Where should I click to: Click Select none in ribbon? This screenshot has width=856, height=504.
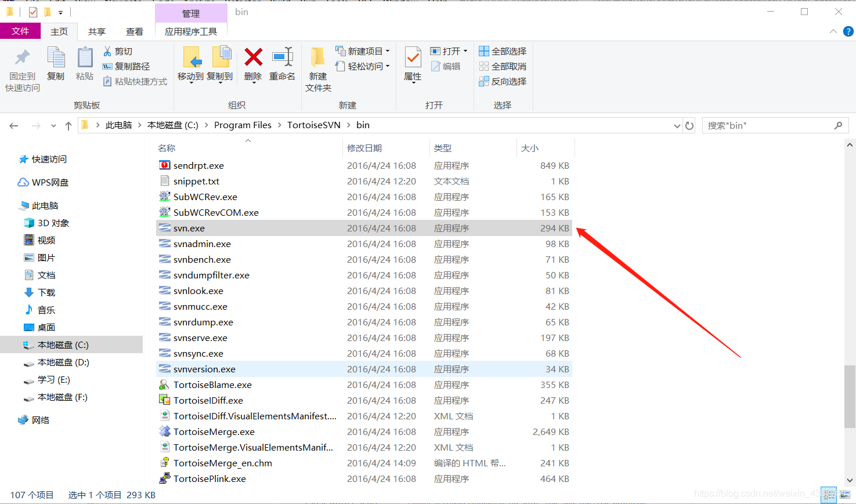pos(503,66)
